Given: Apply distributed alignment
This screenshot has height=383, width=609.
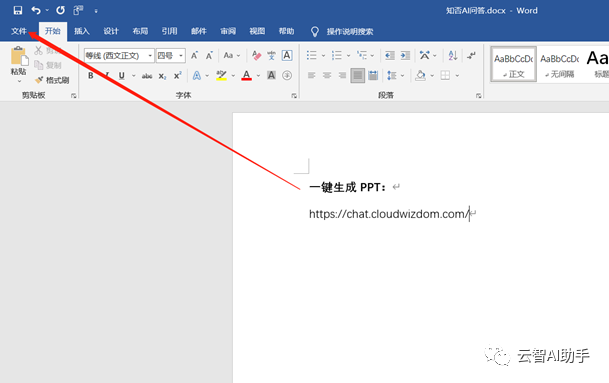Looking at the screenshot, I should click(x=373, y=75).
